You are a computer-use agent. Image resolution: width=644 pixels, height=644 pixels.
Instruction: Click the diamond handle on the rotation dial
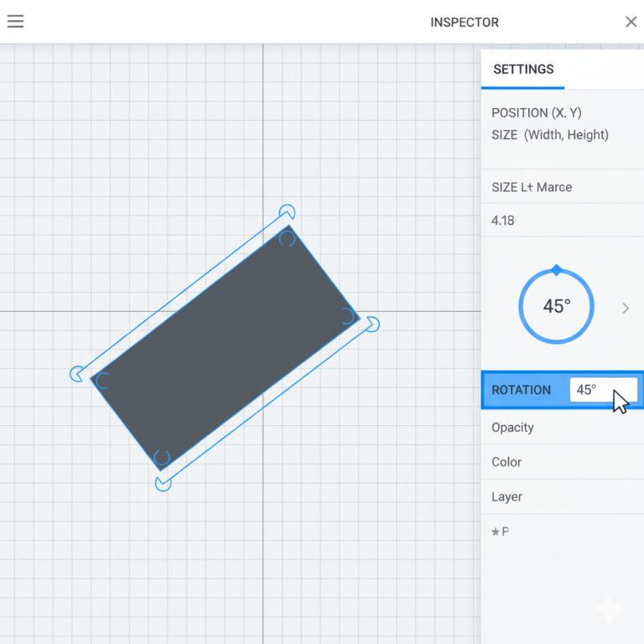[x=556, y=270]
